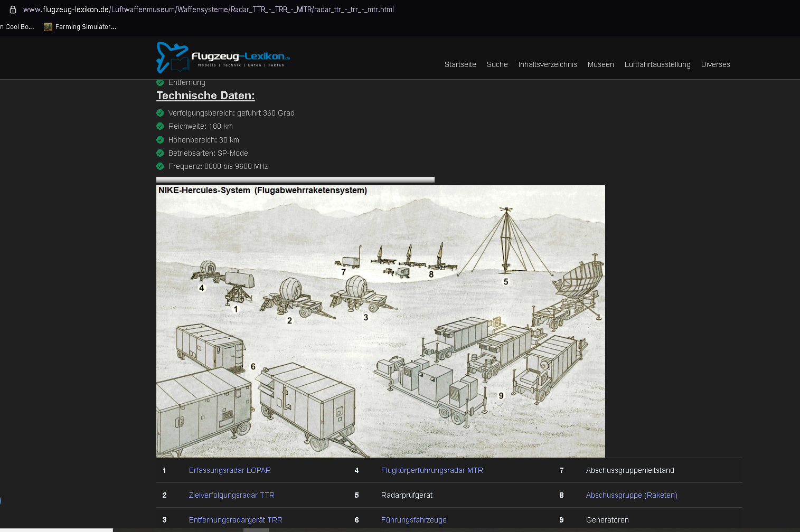Screen dimensions: 800x532
Task: Open the Farming Simulator bookmark
Action: point(80,27)
